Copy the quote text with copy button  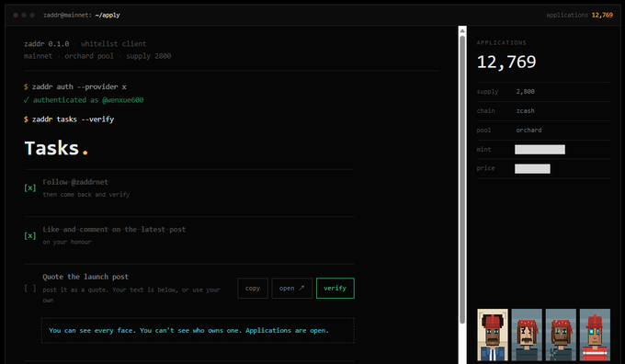(253, 289)
